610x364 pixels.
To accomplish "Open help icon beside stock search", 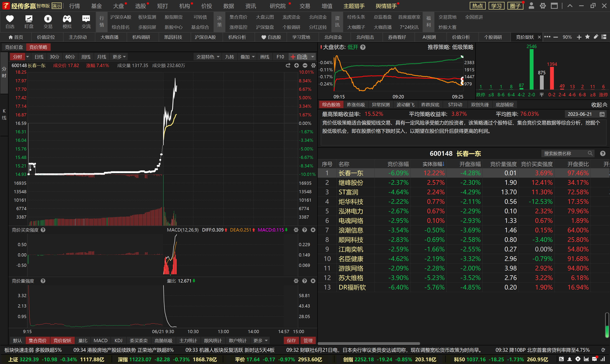I will pyautogui.click(x=603, y=153).
